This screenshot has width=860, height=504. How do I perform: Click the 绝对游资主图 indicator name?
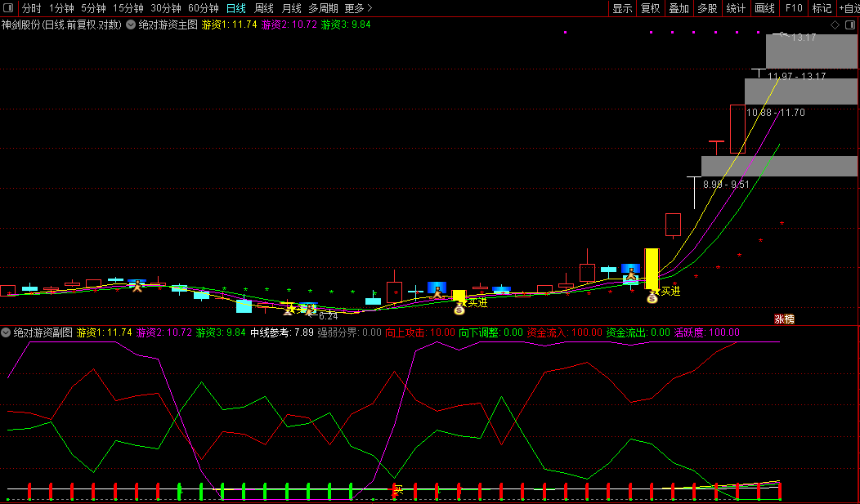tap(168, 25)
